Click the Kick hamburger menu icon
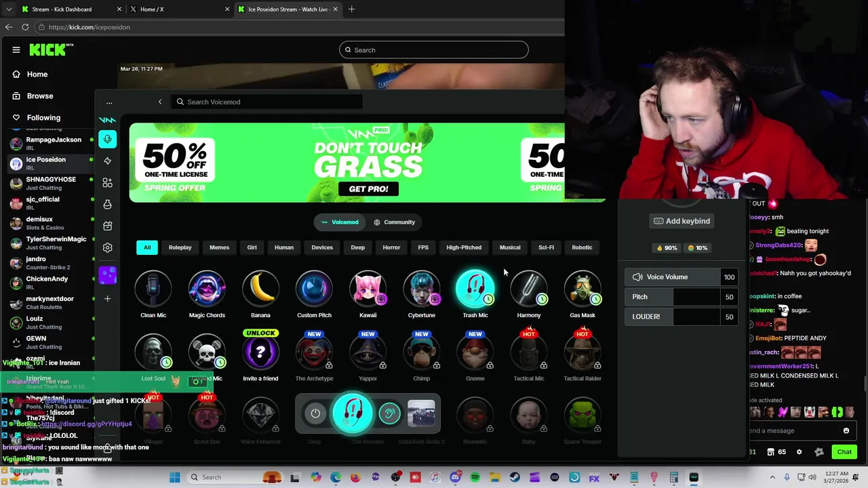The image size is (868, 488). pos(16,49)
